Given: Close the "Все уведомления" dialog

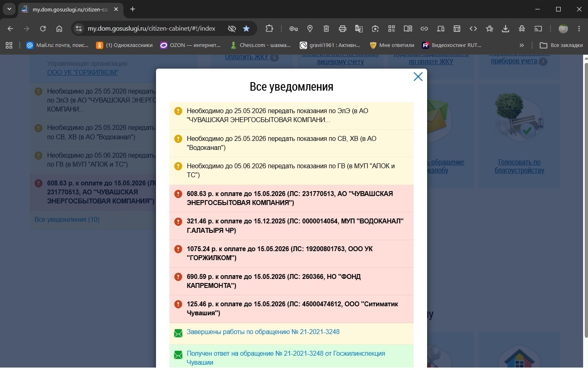Looking at the screenshot, I should point(418,77).
